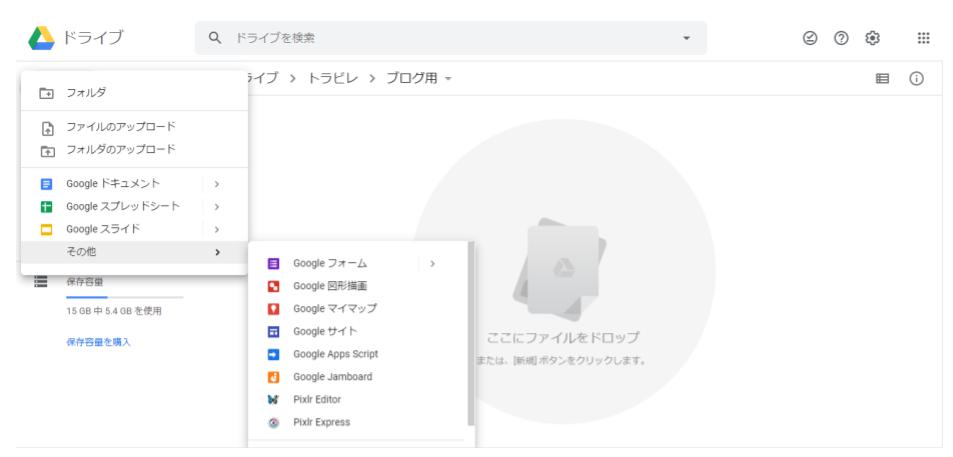Choose Google サイト in submenu
Image resolution: width=953 pixels, height=457 pixels.
coord(358,332)
